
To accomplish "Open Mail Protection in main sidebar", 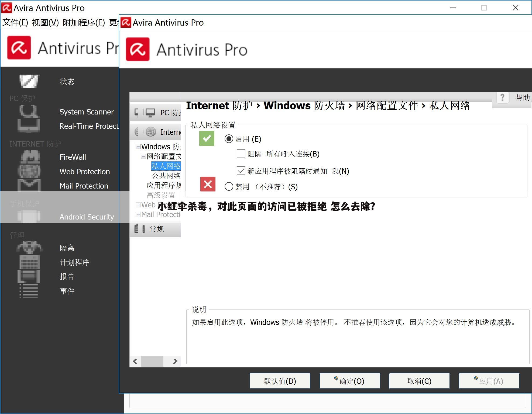I will 84,186.
